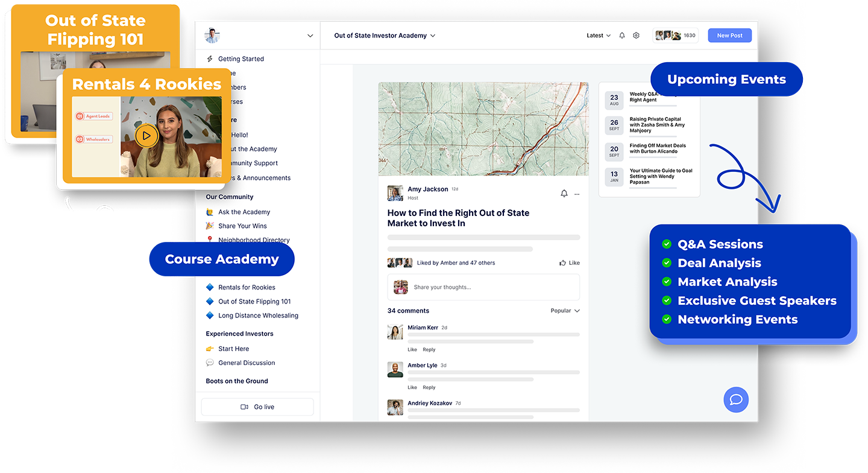
Task: Click the thumbs-up Like icon on the post
Action: (x=562, y=263)
